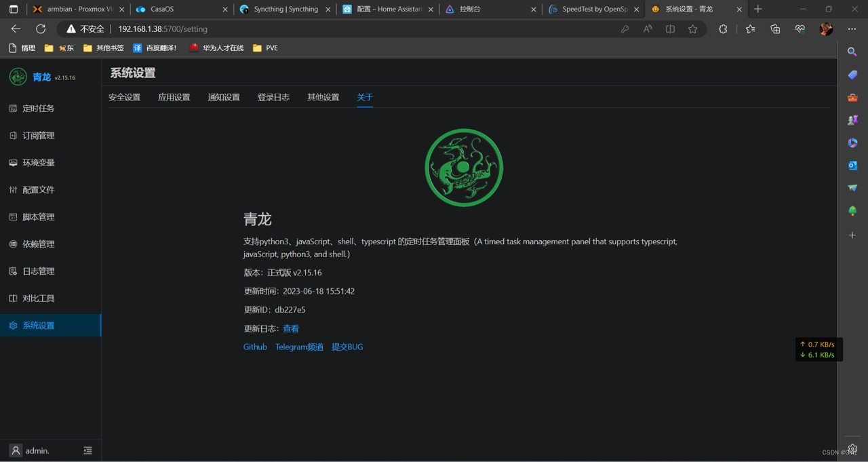Go back with the browser back arrow

pyautogui.click(x=16, y=29)
